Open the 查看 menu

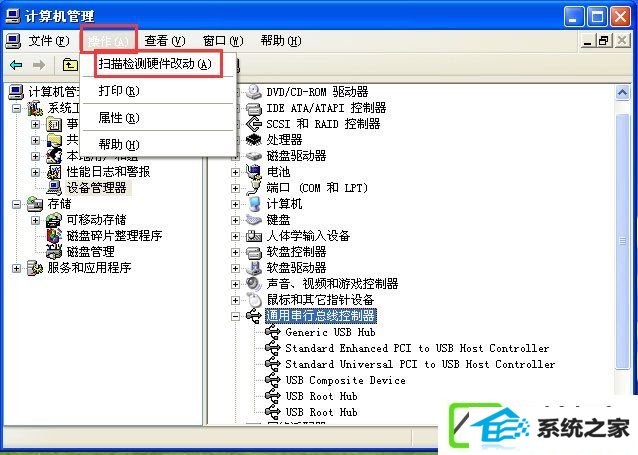(x=165, y=41)
